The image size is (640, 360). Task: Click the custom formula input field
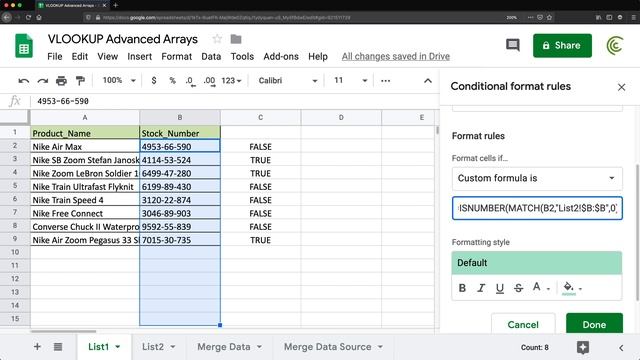click(537, 208)
